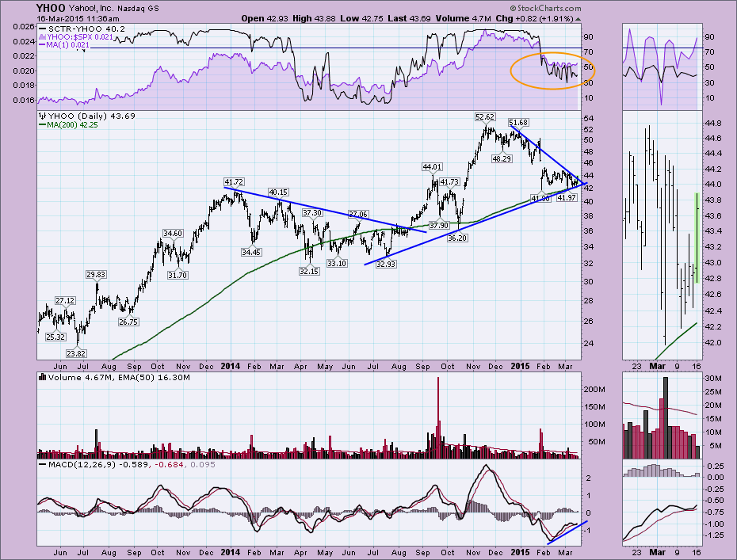Click the 41.97 price label
Image resolution: width=737 pixels, height=560 pixels.
567,198
